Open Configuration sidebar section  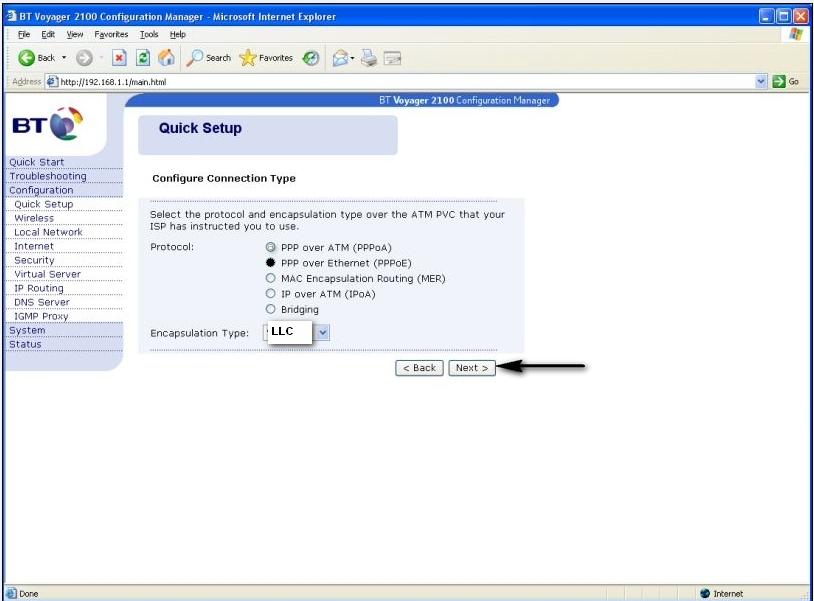click(x=41, y=190)
